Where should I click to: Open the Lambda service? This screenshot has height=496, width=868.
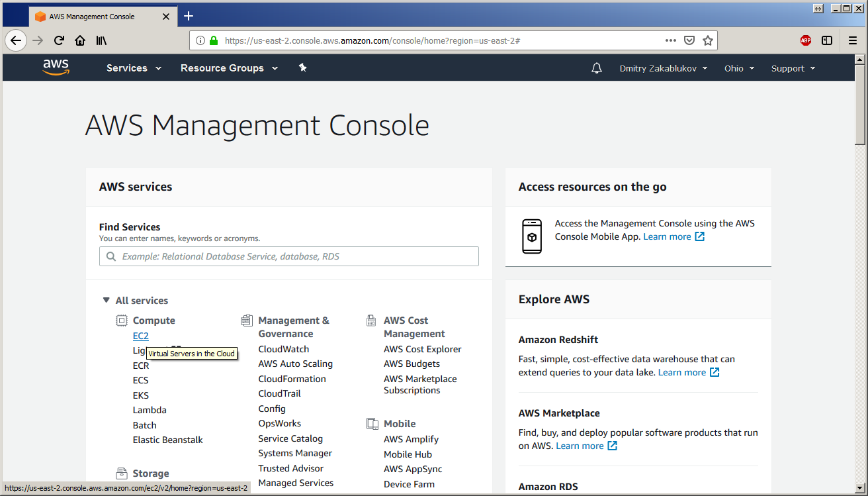coord(150,410)
